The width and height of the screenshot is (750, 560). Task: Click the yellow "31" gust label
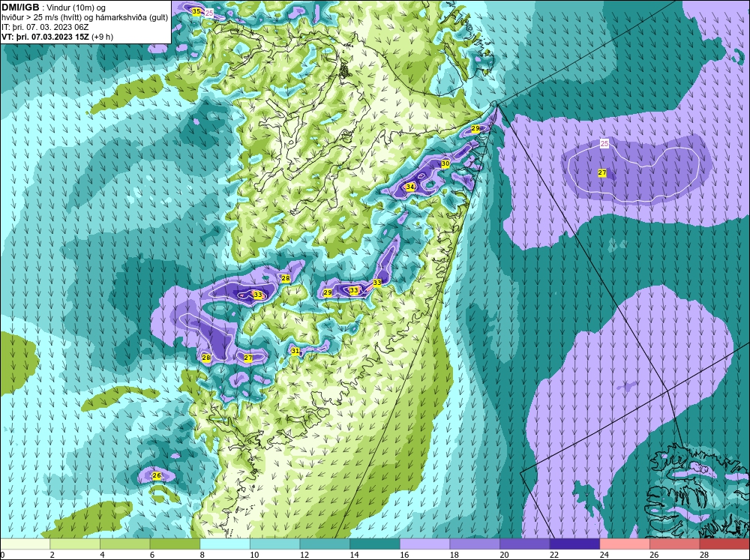(295, 351)
